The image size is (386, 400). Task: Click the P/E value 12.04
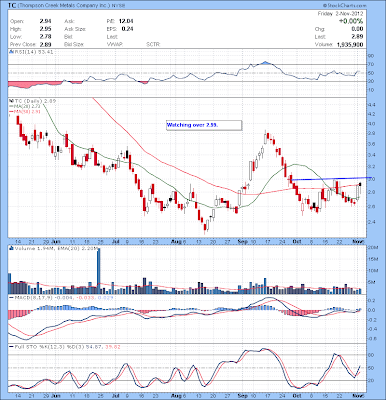pos(126,21)
